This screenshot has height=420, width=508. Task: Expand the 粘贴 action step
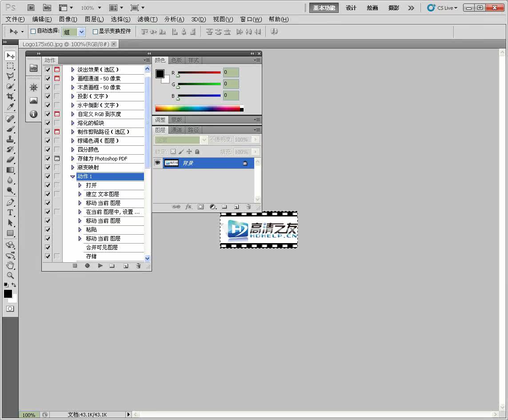coord(80,230)
